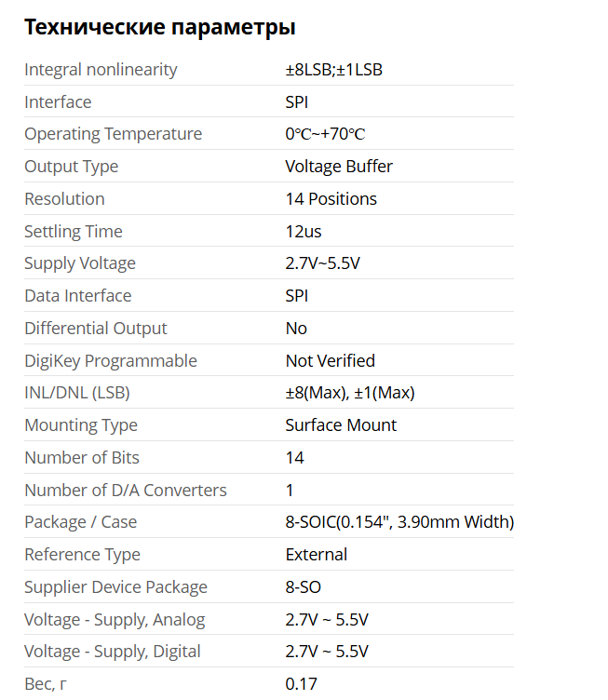Click the "Data Interface" row label
608x700 pixels.
coord(78,296)
